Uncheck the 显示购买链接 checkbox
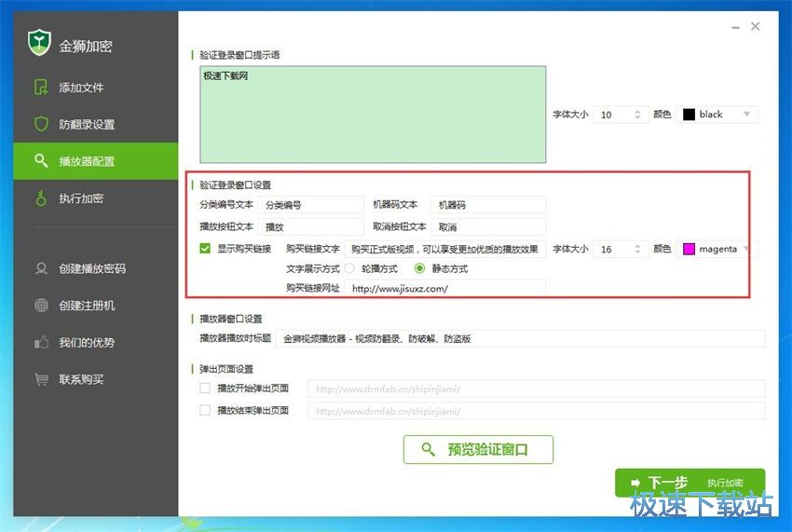 pos(205,249)
